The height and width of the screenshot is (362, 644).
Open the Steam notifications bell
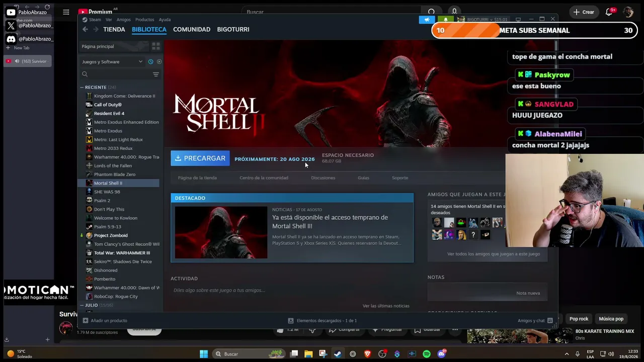pos(445,20)
